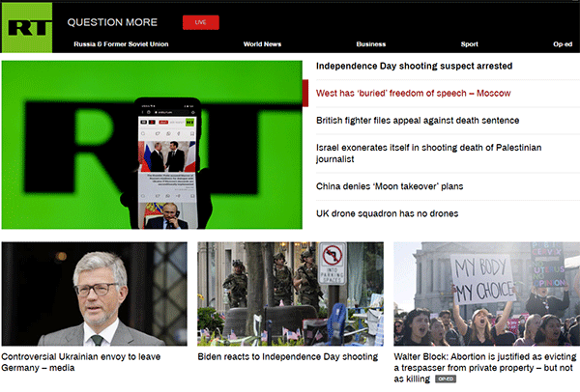
Task: Open the Business menu item
Action: [x=371, y=44]
